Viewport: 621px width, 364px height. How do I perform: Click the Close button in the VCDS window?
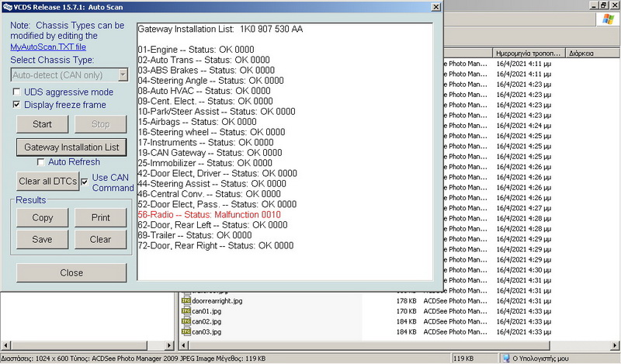pos(71,273)
